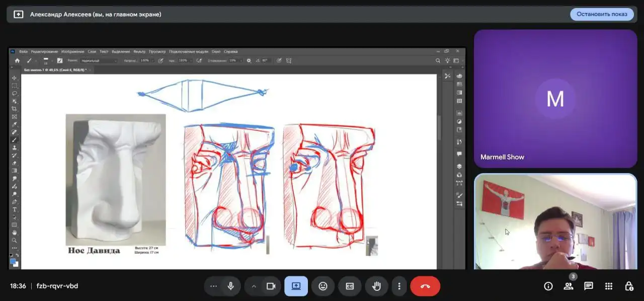Click the screen share presenting button
Screen dimensions: 644x301
(296, 286)
